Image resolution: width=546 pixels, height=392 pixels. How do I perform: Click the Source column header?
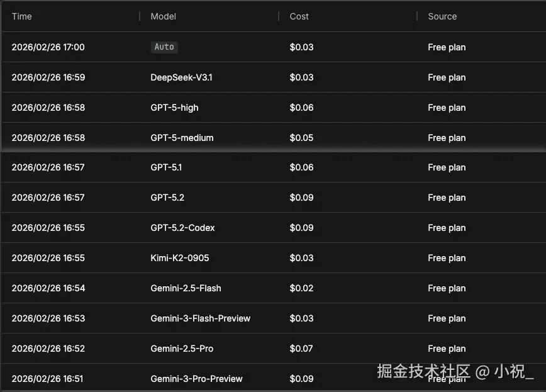click(442, 16)
